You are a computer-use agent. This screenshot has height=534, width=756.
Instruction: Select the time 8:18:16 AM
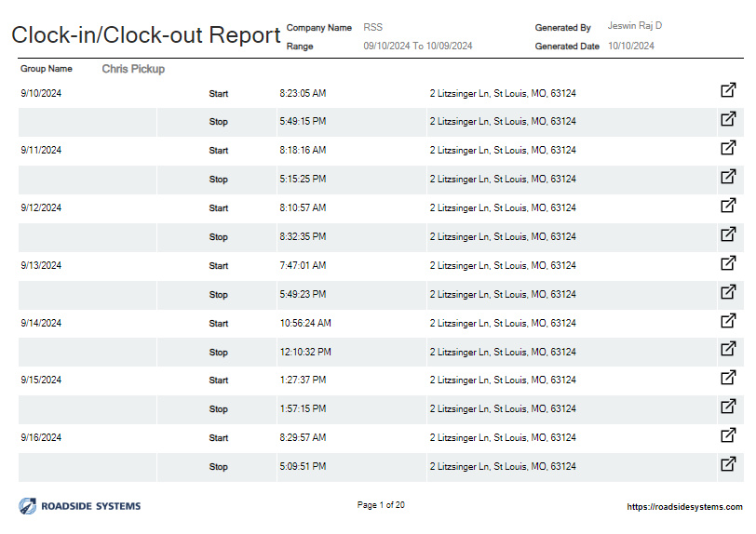click(303, 150)
